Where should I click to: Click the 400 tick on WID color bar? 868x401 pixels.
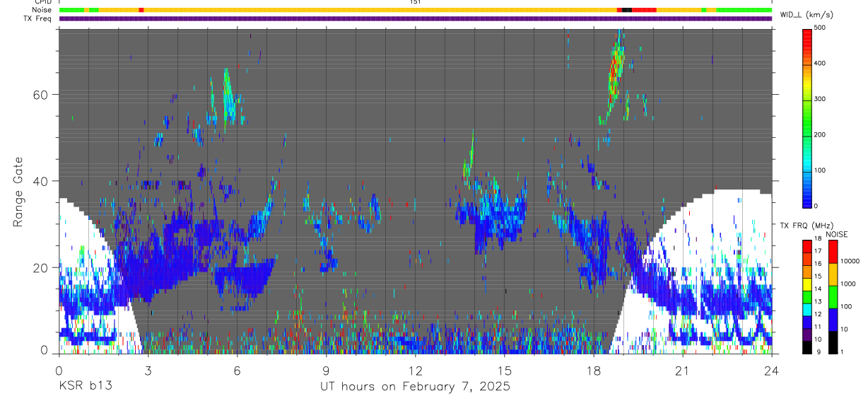(x=820, y=64)
